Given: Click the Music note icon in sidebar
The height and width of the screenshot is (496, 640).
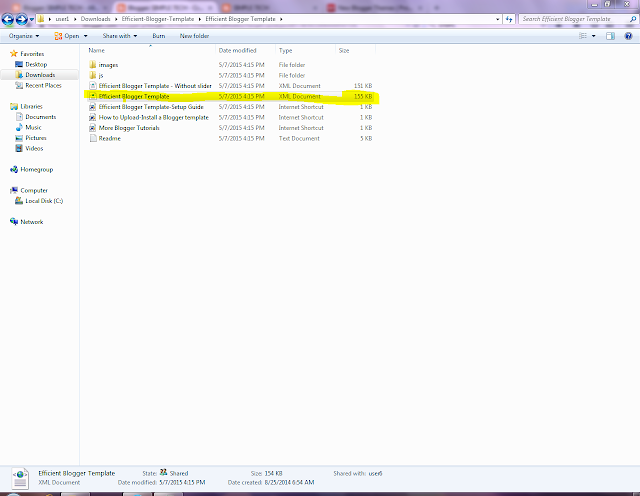Looking at the screenshot, I should point(19,127).
